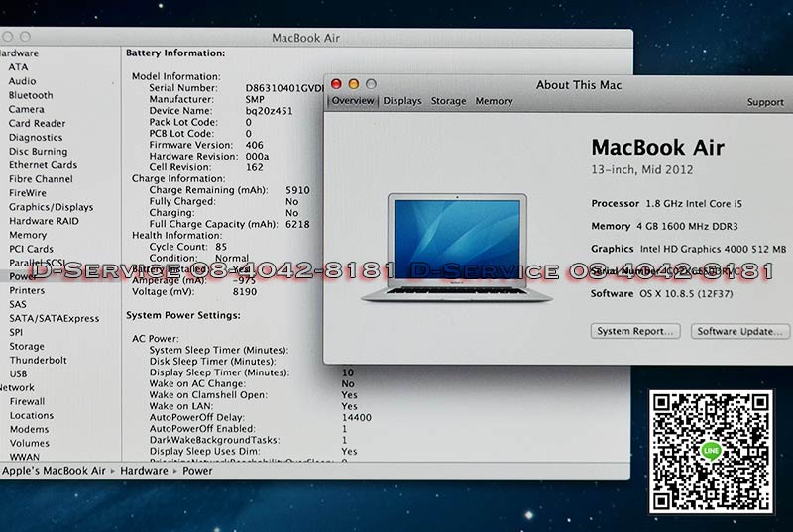Choose Modems under Network

(x=30, y=429)
